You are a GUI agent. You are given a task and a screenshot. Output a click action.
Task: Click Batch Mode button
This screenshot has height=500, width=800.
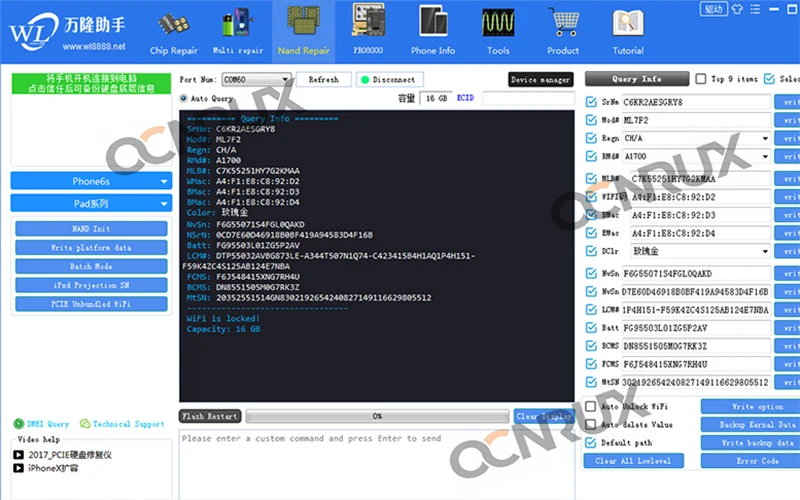(91, 266)
